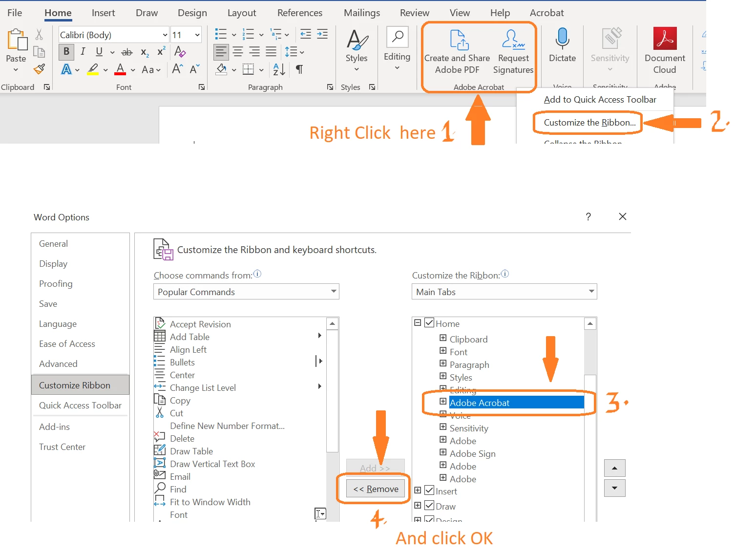Open the File tab
The height and width of the screenshot is (555, 756).
coord(15,13)
